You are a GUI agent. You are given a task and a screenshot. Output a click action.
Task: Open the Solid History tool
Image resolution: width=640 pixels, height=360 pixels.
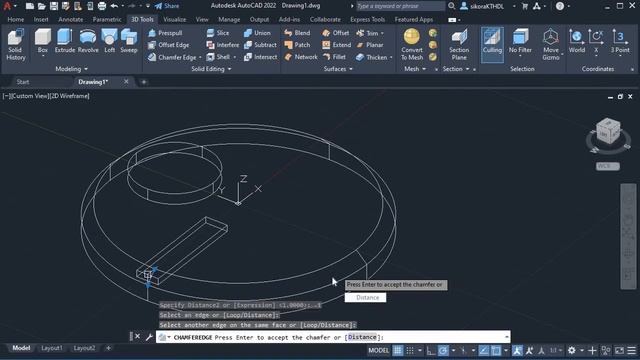pos(16,44)
